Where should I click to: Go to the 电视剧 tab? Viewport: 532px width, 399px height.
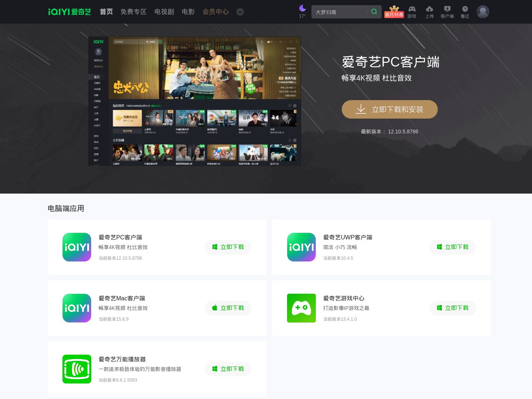164,12
